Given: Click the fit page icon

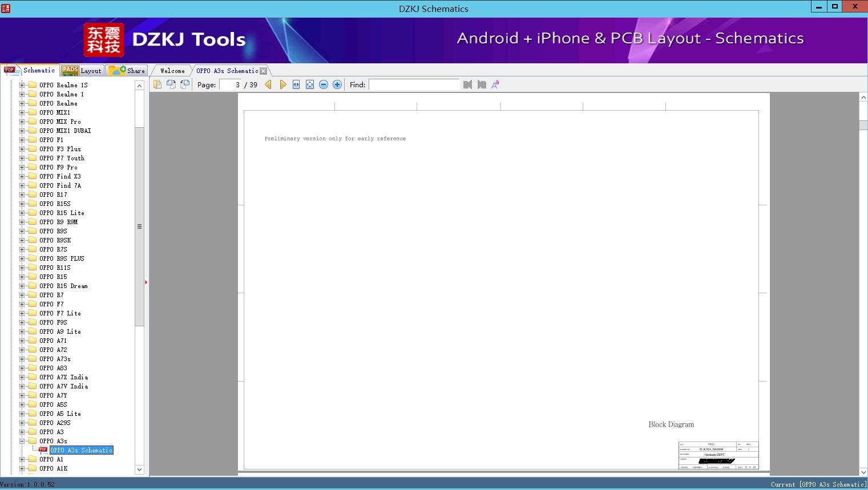Looking at the screenshot, I should (x=310, y=84).
